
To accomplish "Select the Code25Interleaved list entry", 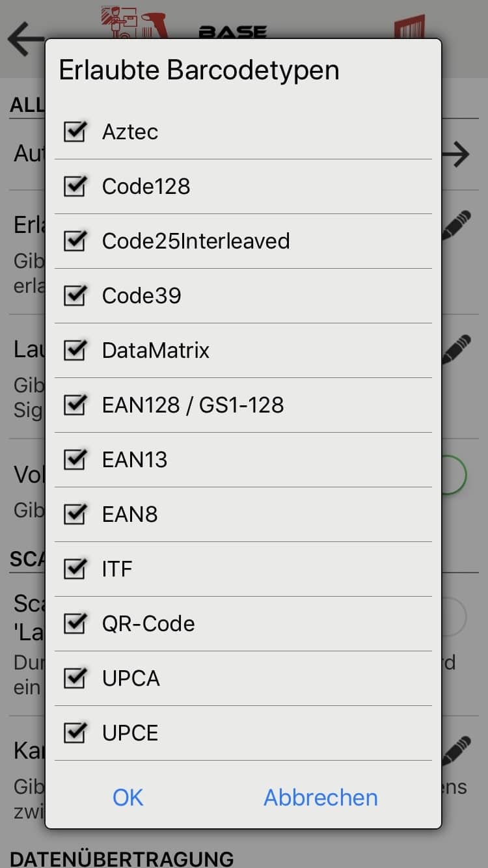I will click(243, 241).
